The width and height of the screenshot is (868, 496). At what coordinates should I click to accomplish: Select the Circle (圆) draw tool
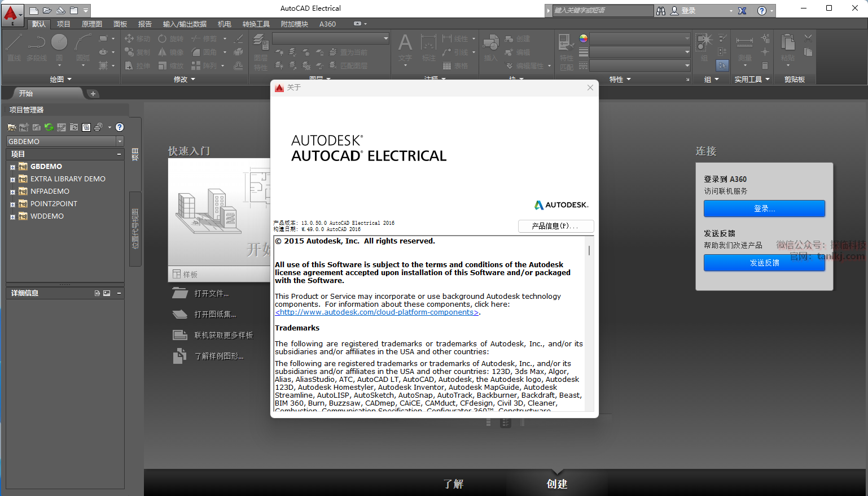pos(59,43)
